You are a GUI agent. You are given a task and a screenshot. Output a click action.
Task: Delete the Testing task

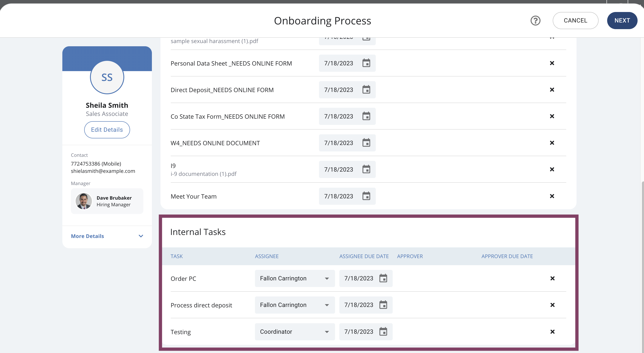coord(553,332)
